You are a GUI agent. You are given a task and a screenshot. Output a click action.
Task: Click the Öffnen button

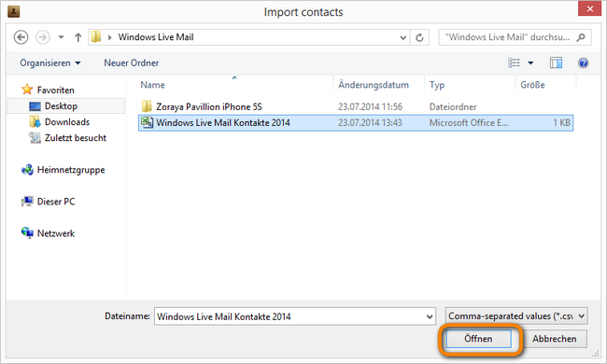tap(478, 339)
